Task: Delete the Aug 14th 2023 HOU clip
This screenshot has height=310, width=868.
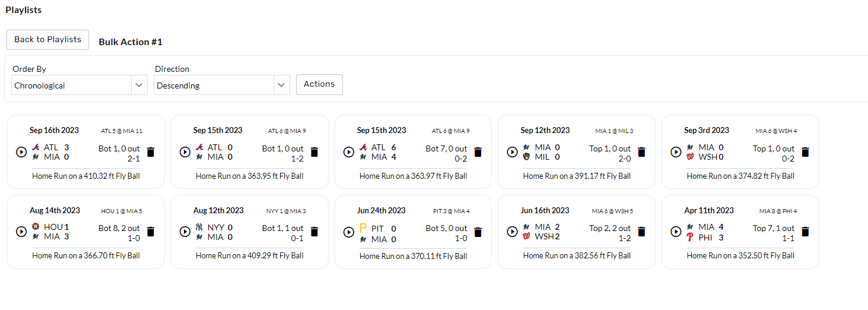Action: tap(151, 232)
